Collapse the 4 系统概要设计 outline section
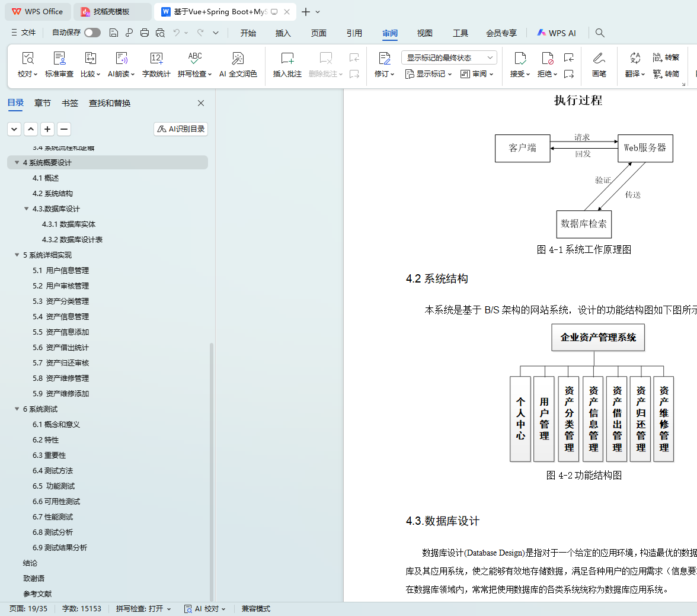This screenshot has height=616, width=697. click(17, 163)
